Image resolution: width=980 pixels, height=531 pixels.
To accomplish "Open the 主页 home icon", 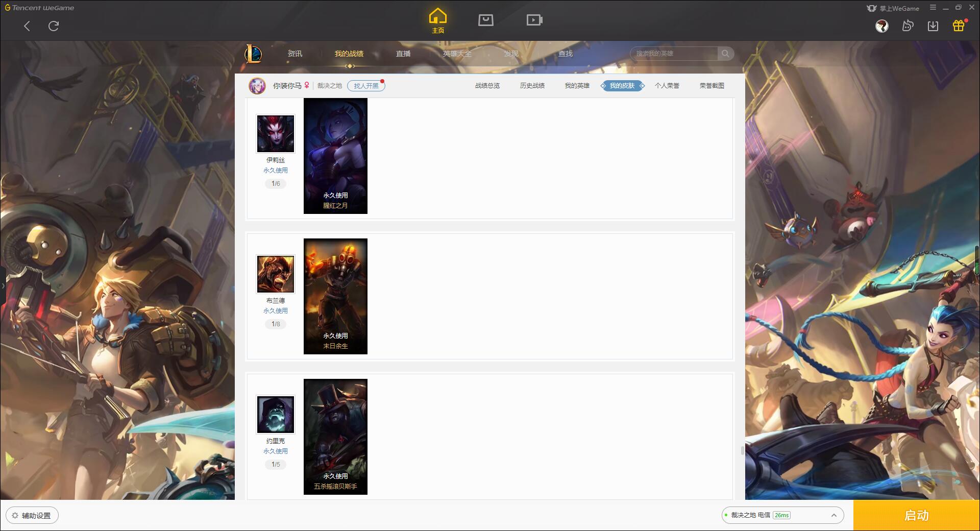I will point(438,20).
